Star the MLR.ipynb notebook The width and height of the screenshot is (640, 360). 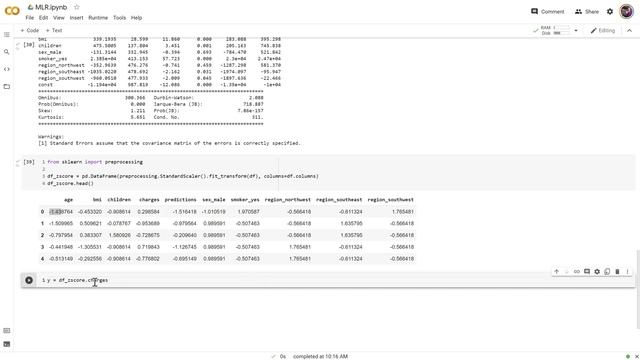point(76,7)
